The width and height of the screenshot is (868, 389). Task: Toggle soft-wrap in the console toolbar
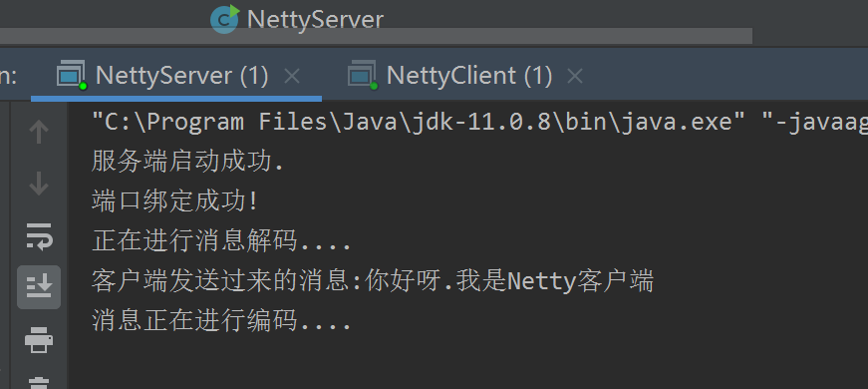click(39, 236)
